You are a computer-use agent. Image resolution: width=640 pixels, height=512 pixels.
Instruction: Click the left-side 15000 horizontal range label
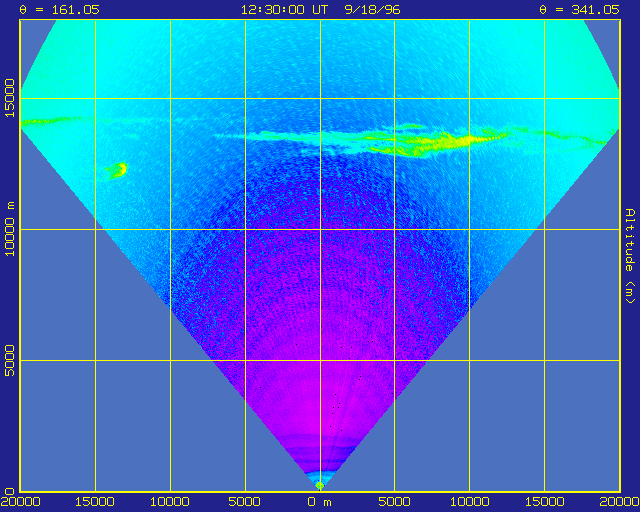(x=95, y=502)
